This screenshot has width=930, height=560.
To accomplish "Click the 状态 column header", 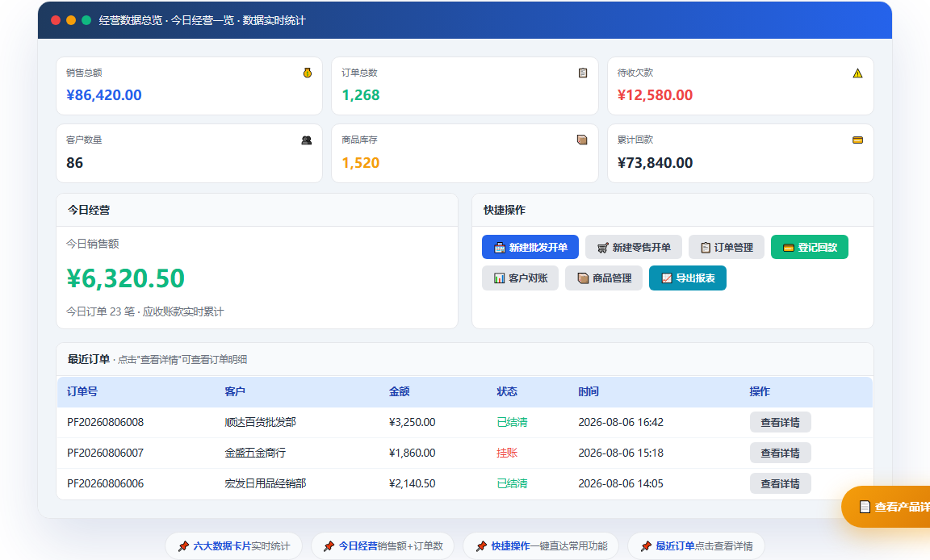I will (x=507, y=391).
